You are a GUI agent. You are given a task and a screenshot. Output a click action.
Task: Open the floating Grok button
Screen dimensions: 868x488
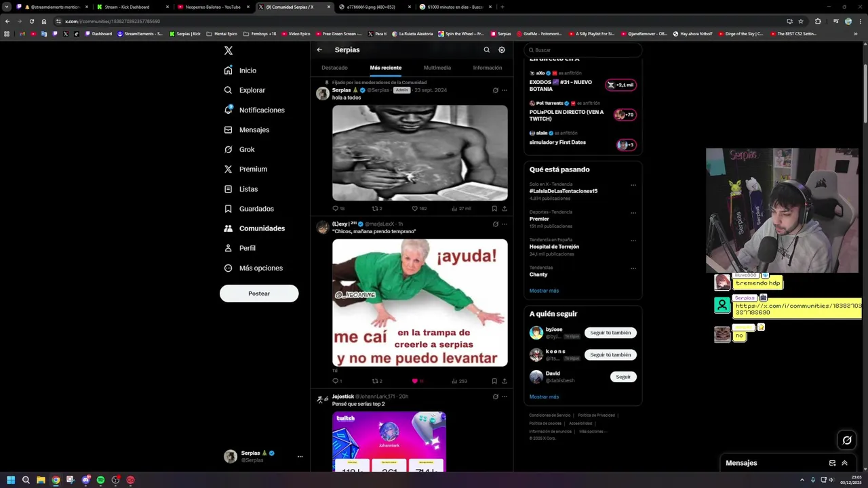click(x=847, y=441)
